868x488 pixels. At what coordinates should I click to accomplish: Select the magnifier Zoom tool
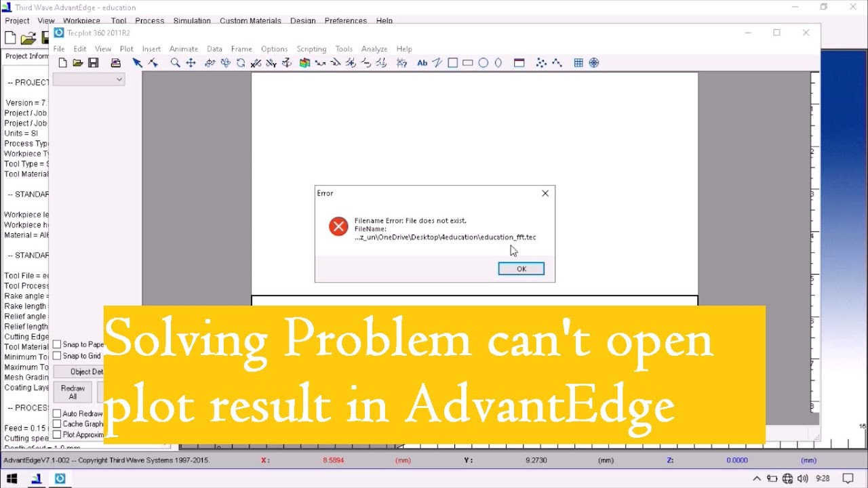pyautogui.click(x=176, y=63)
